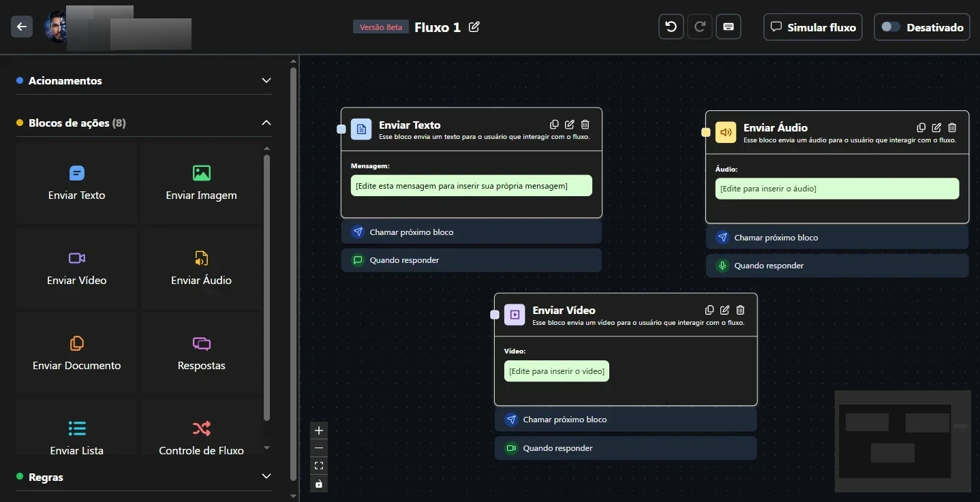Image resolution: width=980 pixels, height=502 pixels.
Task: Click Quando responder under Enviar Texto
Action: point(472,260)
